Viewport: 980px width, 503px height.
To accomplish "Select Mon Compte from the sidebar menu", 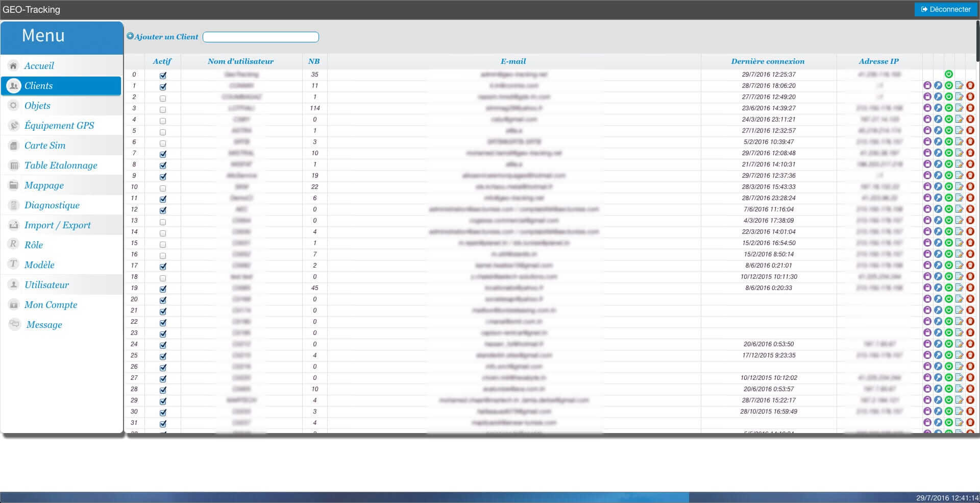I will click(51, 305).
